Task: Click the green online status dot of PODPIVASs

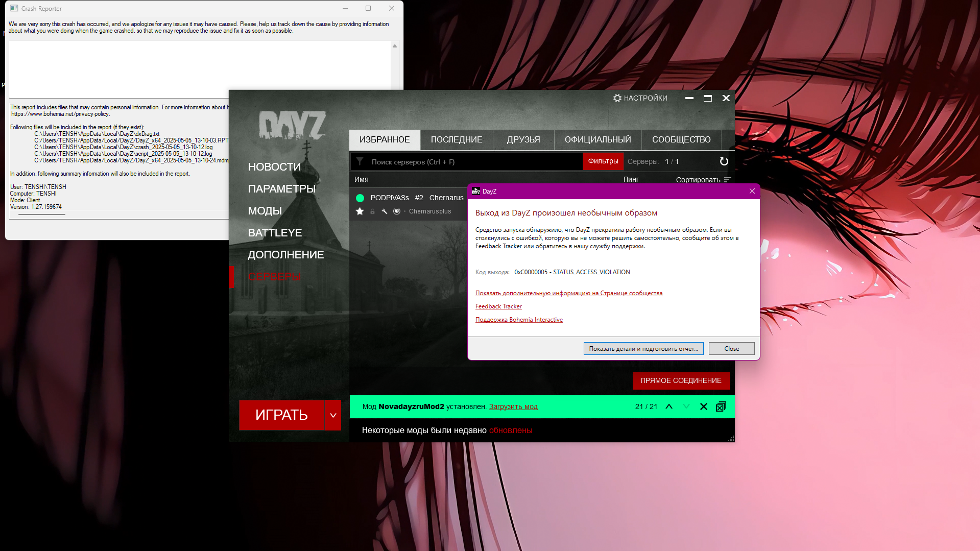Action: pyautogui.click(x=360, y=198)
